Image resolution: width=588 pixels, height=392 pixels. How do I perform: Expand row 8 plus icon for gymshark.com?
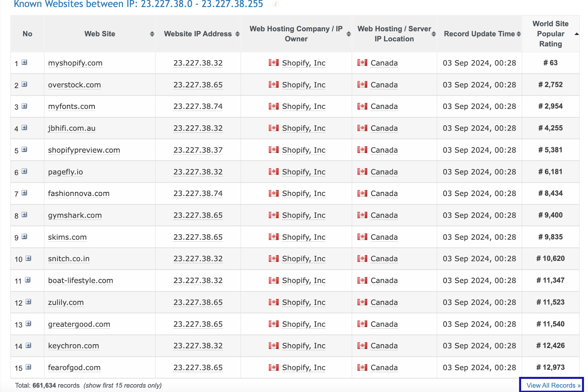pyautogui.click(x=24, y=214)
